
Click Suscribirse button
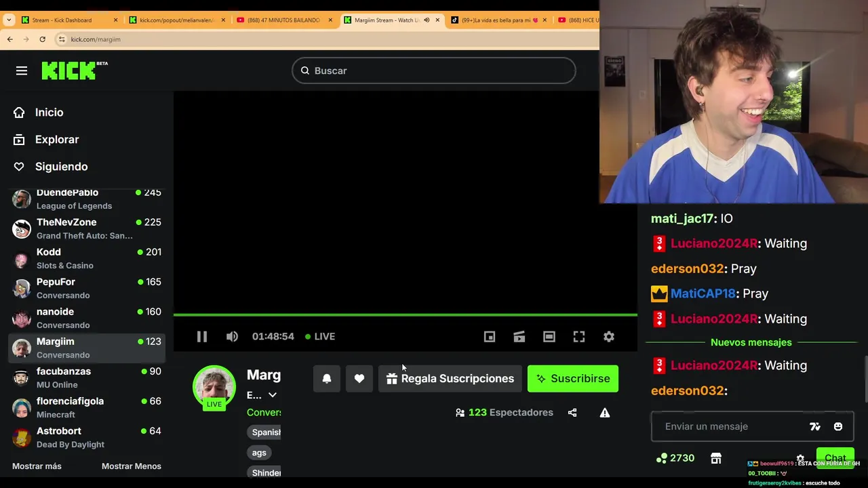pyautogui.click(x=573, y=379)
